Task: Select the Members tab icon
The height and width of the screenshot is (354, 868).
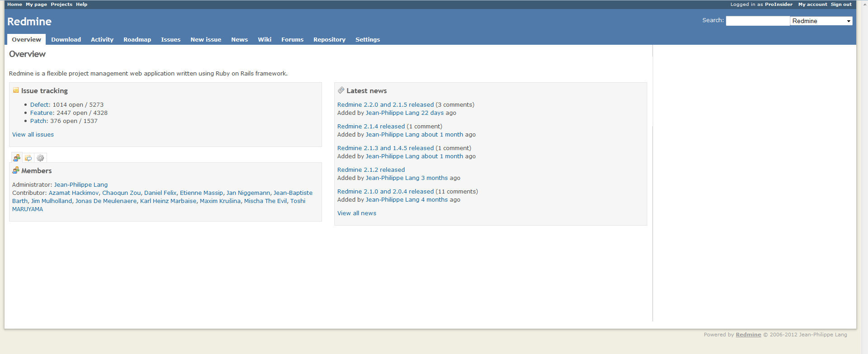Action: [x=17, y=158]
